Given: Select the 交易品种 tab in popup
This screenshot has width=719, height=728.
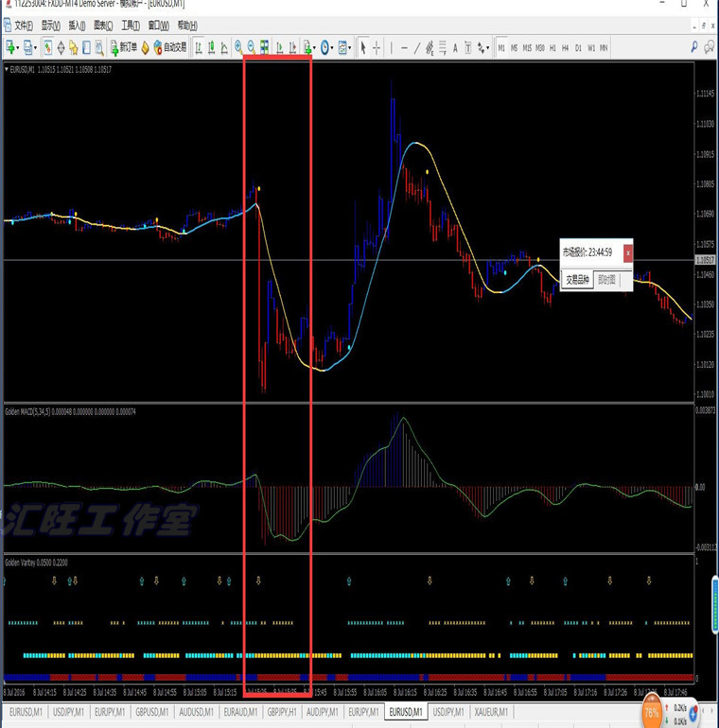Looking at the screenshot, I should point(577,280).
